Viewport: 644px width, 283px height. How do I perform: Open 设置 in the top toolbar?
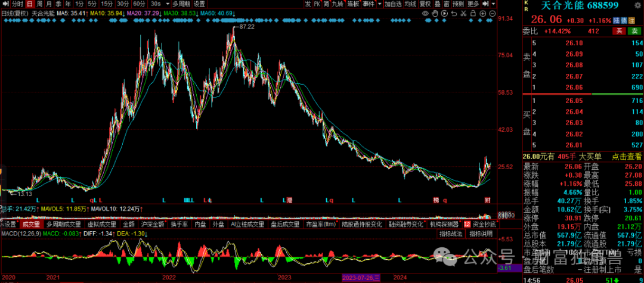[x=199, y=4]
